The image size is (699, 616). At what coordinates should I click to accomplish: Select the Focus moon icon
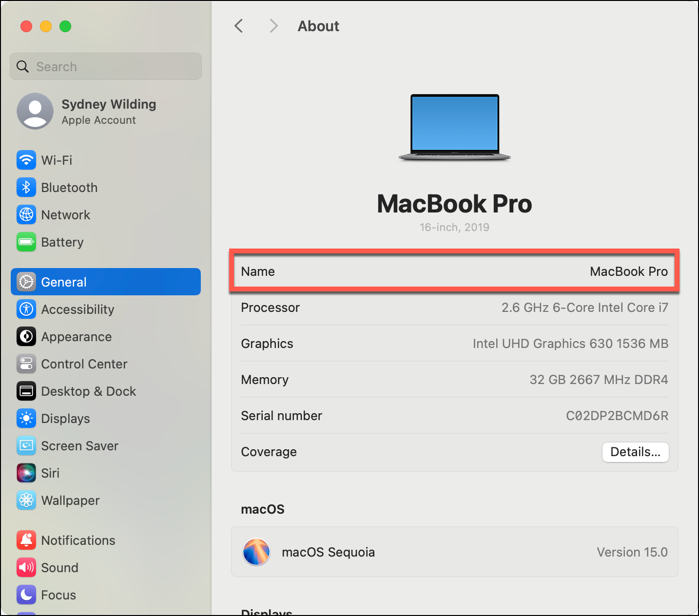pyautogui.click(x=26, y=595)
